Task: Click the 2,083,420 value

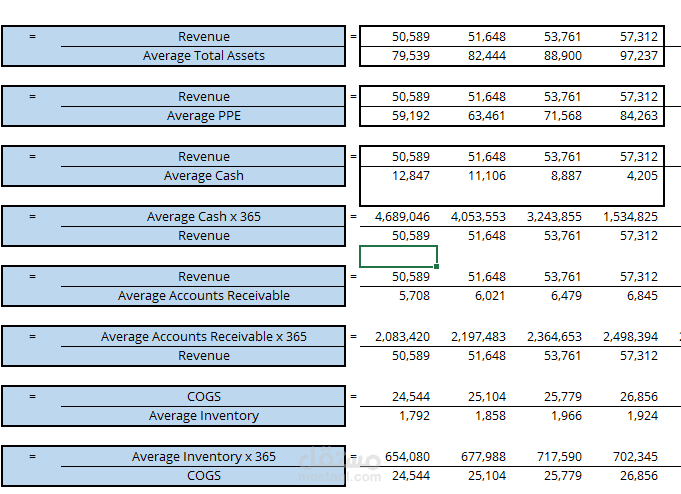Action: coord(402,336)
